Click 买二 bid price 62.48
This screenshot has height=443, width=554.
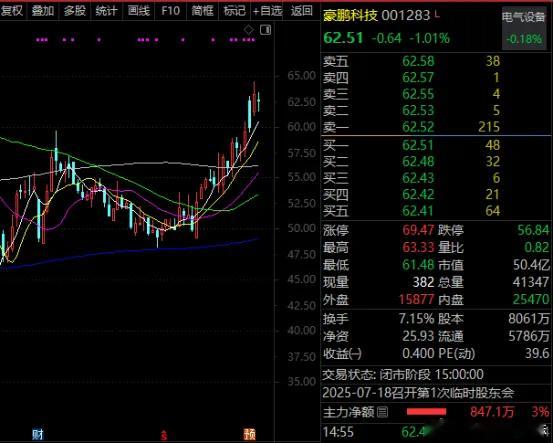click(418, 161)
